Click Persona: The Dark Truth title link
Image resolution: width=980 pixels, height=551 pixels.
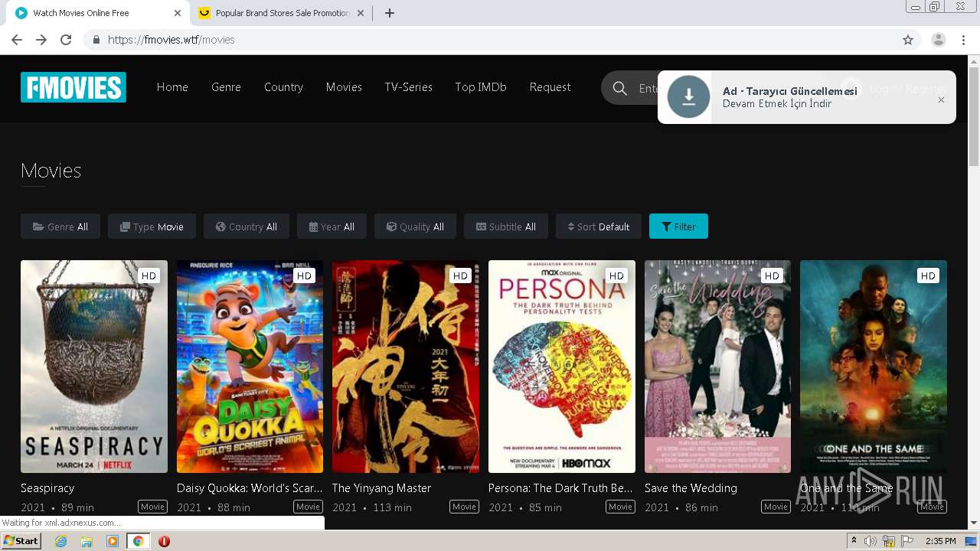point(560,488)
